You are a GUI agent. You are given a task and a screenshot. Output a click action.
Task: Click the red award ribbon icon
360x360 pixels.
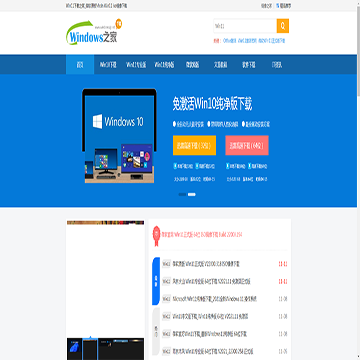tap(156, 235)
